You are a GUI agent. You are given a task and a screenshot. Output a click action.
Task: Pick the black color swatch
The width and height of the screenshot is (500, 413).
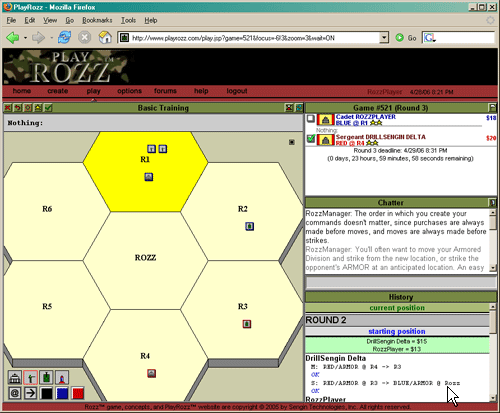(46, 393)
